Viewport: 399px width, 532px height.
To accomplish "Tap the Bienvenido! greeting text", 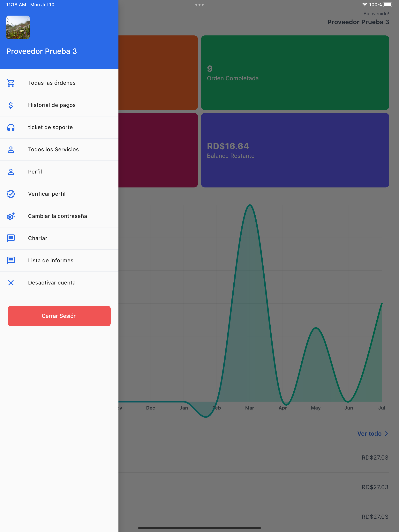I will pyautogui.click(x=376, y=13).
